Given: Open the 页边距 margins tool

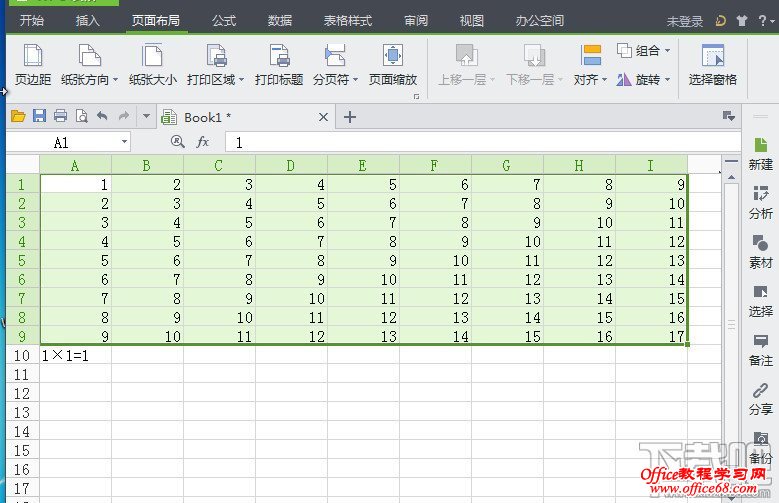Looking at the screenshot, I should [x=33, y=65].
